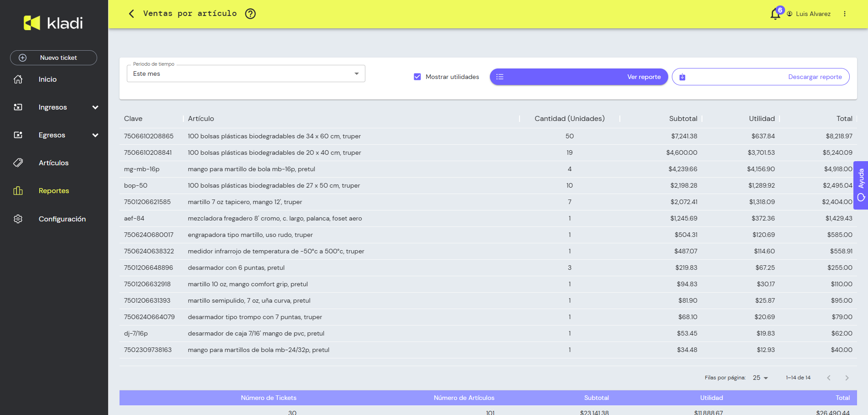Image resolution: width=868 pixels, height=415 pixels.
Task: Toggle Mostrar utilidades checkbox
Action: (417, 77)
